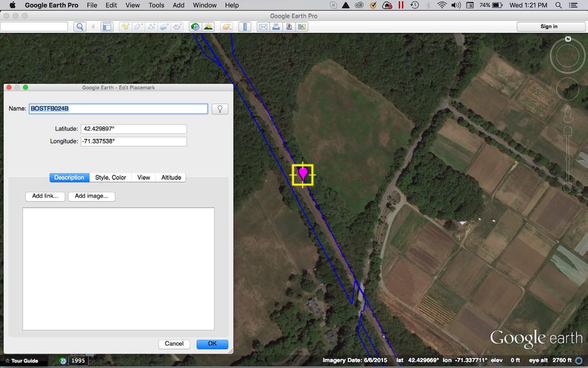The image size is (588, 368).
Task: Click the OK button
Action: tap(212, 344)
